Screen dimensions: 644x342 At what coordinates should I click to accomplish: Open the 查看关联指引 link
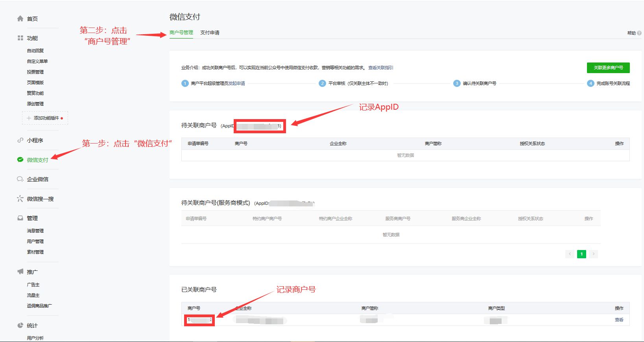[x=380, y=68]
